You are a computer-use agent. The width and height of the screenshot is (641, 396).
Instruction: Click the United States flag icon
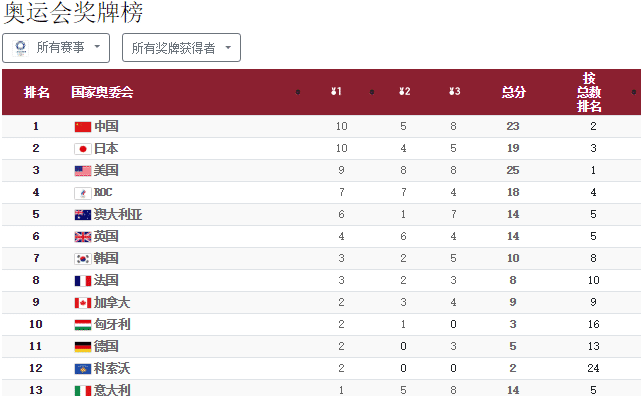(83, 171)
